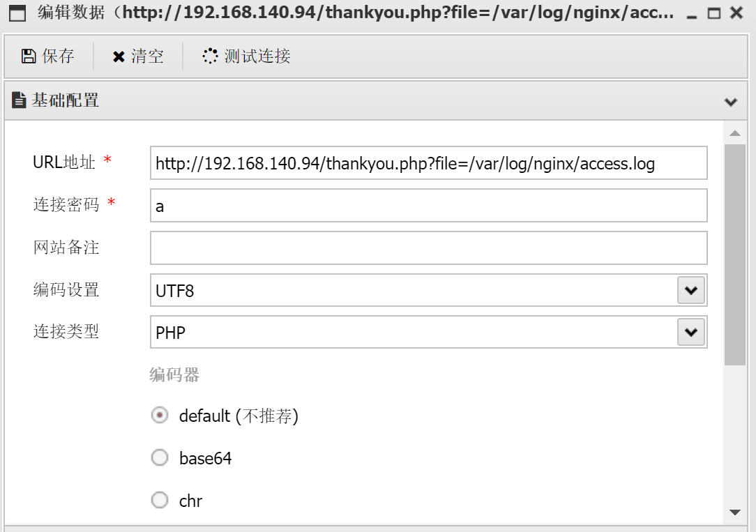Close the edit data dialog
756x532 pixels.
pyautogui.click(x=736, y=13)
